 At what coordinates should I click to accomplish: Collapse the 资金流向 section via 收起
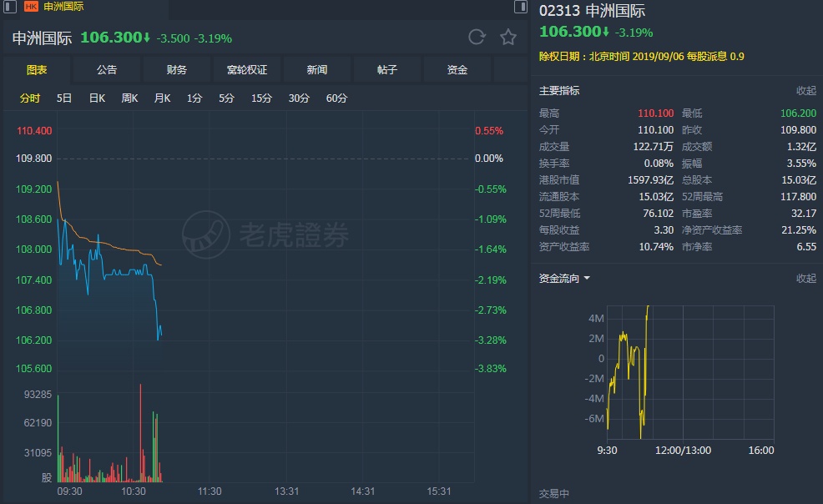tap(806, 278)
